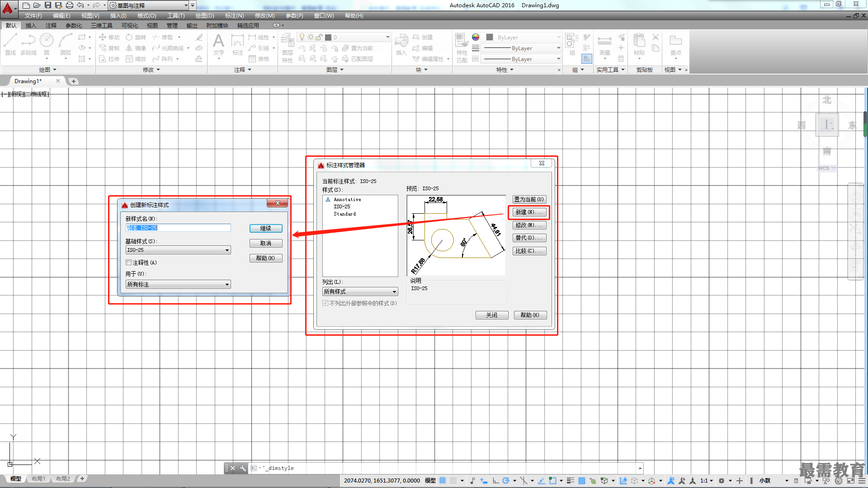Click the customize wrench icon on command line
The width and height of the screenshot is (868, 488).
tap(243, 468)
